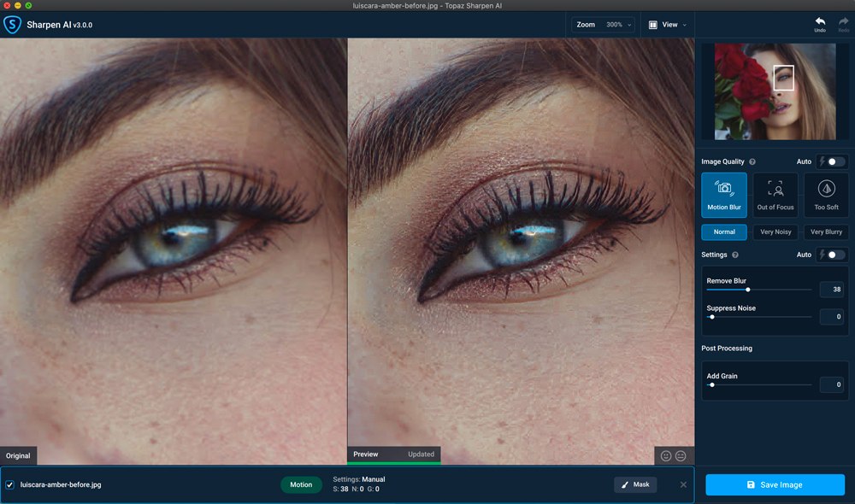Screen dimensions: 855x504
Task: Click the Redo arrow icon
Action: pos(841,23)
